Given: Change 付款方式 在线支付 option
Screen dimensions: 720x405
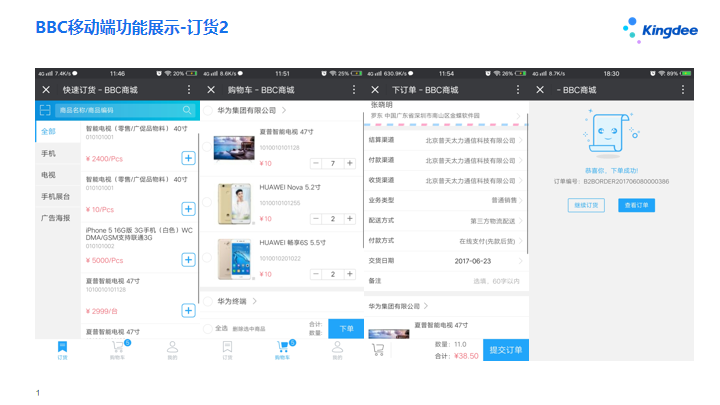Looking at the screenshot, I should tap(446, 241).
